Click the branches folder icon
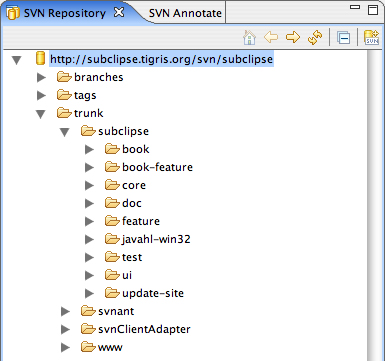Viewport: 385px width, 361px height. coord(64,77)
